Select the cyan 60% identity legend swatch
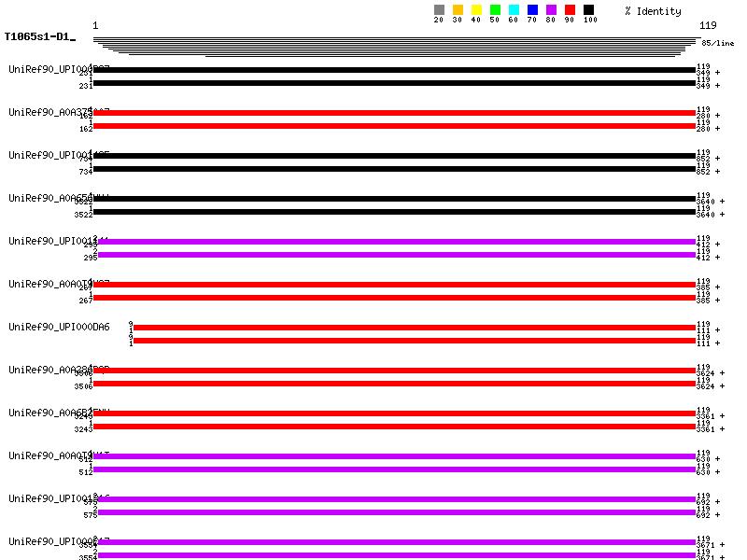Screen dimensions: 747x560 [514, 10]
